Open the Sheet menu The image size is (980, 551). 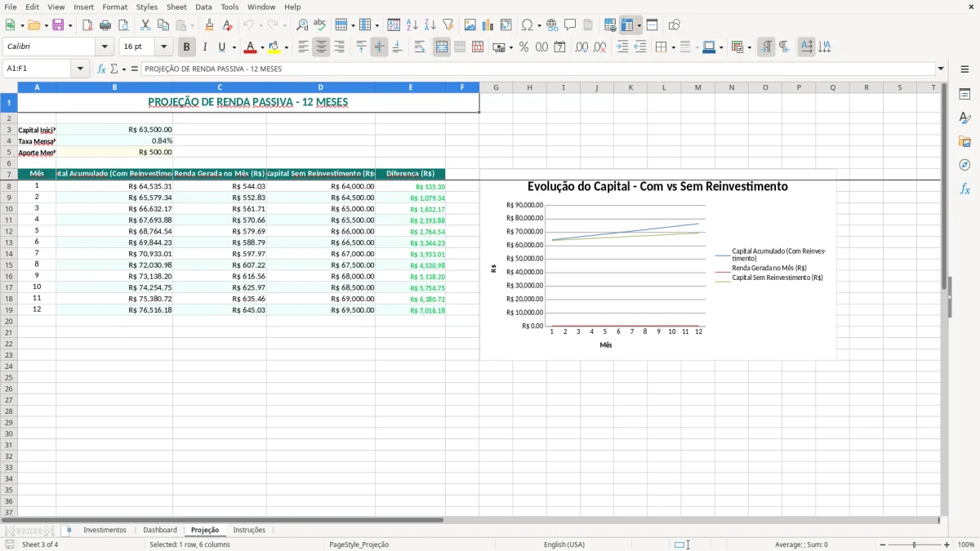(176, 7)
